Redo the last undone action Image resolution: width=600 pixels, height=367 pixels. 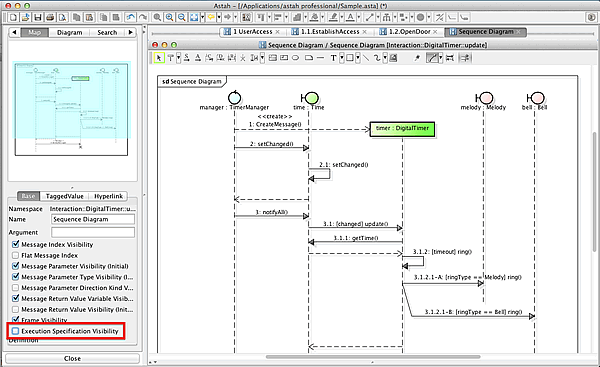point(143,17)
